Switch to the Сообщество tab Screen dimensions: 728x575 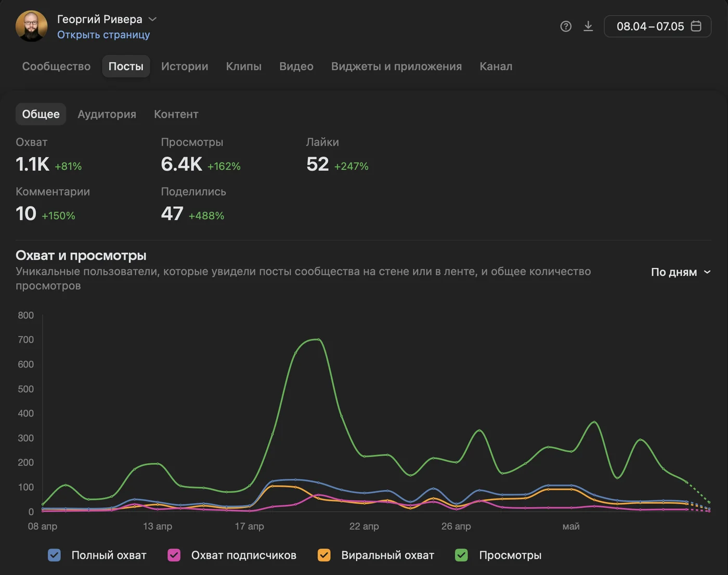pos(56,67)
